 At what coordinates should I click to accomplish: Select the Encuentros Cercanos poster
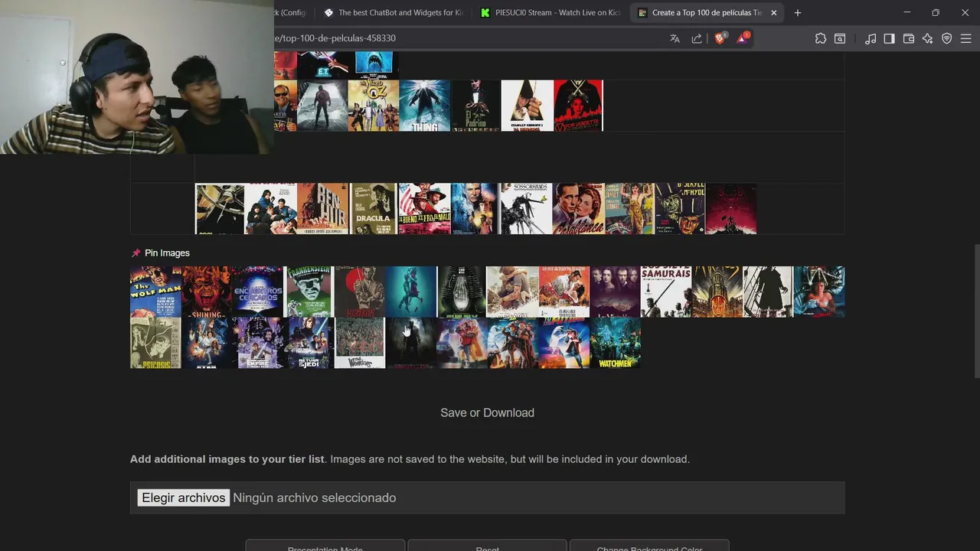[x=258, y=292]
